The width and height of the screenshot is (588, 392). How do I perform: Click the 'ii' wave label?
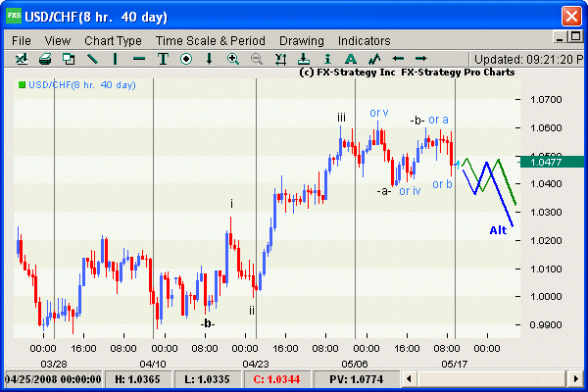click(252, 311)
